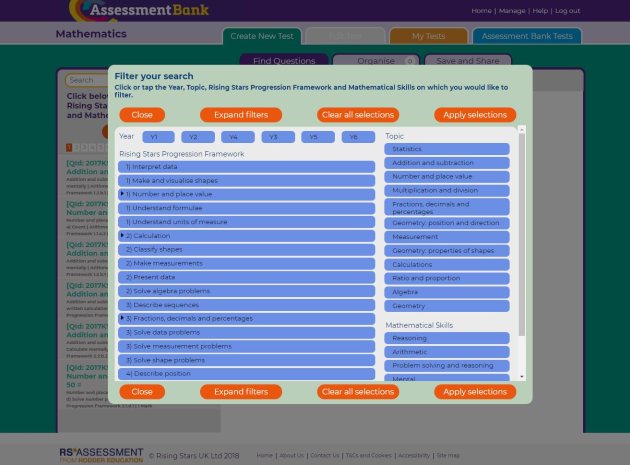Click the Log out link
Viewport: 630px width, 465px height.
[x=567, y=11]
